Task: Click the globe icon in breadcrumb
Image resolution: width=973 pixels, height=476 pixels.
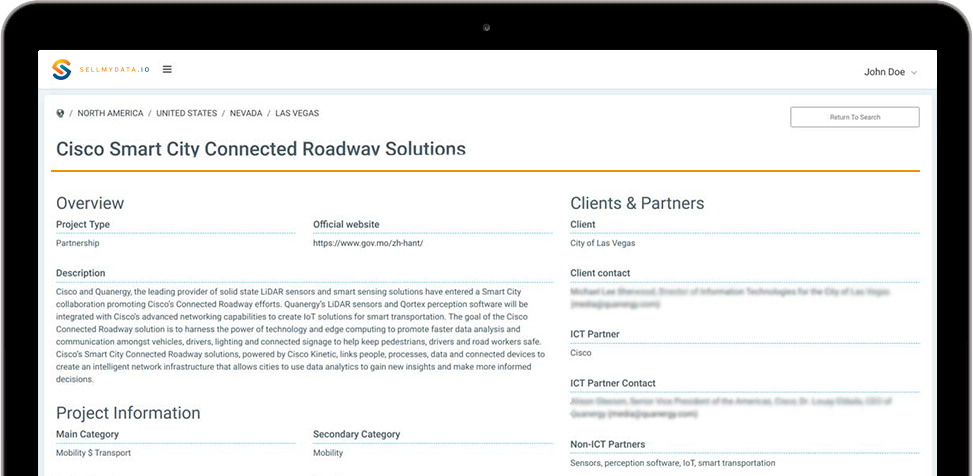Action: tap(60, 114)
